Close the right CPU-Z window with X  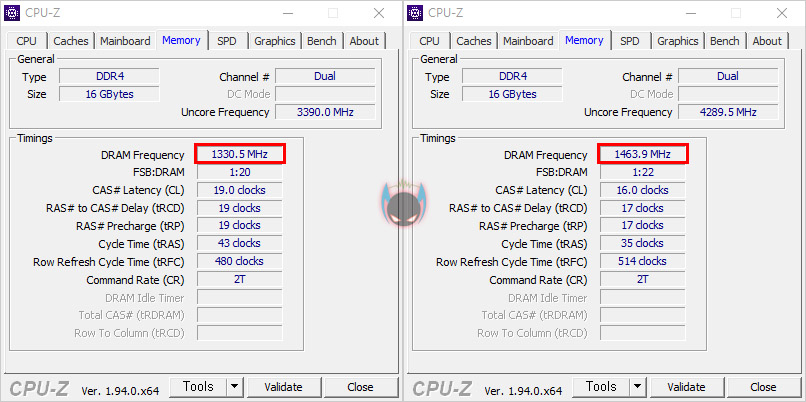pyautogui.click(x=782, y=13)
